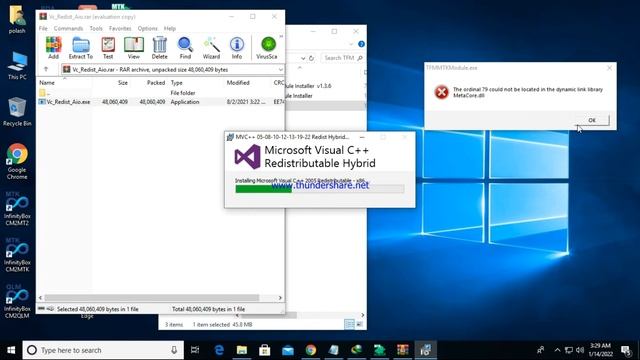This screenshot has height=360, width=640.
Task: Open the File menu in WinRAR
Action: pyautogui.click(x=43, y=28)
